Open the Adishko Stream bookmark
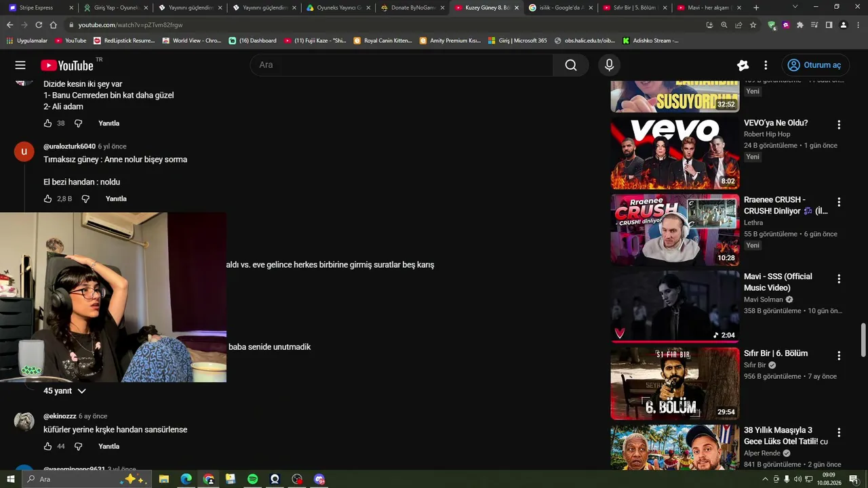Viewport: 868px width, 488px height. click(650, 41)
